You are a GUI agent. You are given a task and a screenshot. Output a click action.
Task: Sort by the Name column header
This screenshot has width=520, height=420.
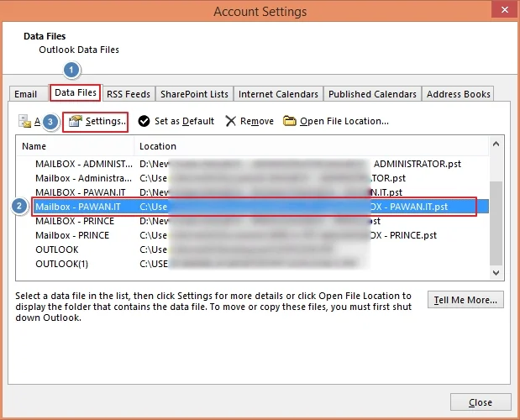point(76,146)
